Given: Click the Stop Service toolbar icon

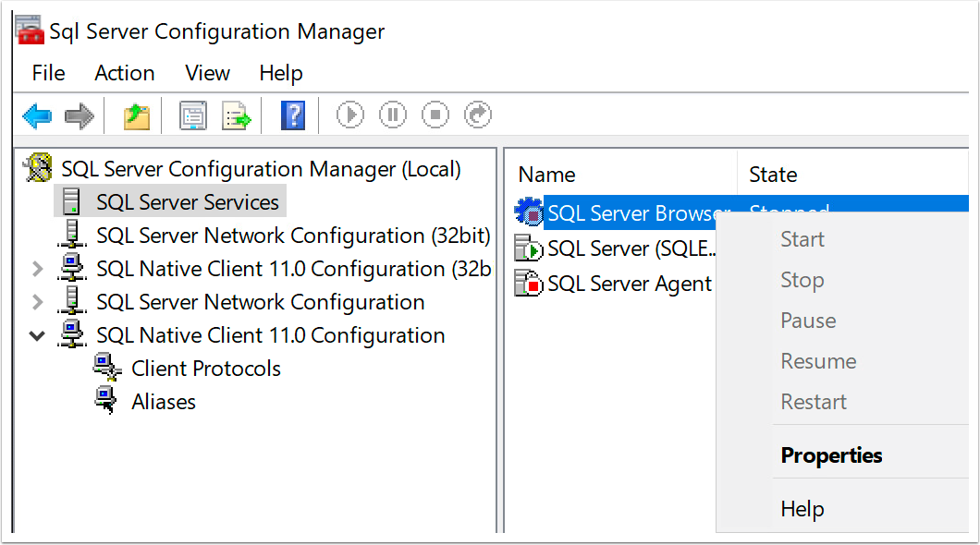Looking at the screenshot, I should click(x=435, y=115).
